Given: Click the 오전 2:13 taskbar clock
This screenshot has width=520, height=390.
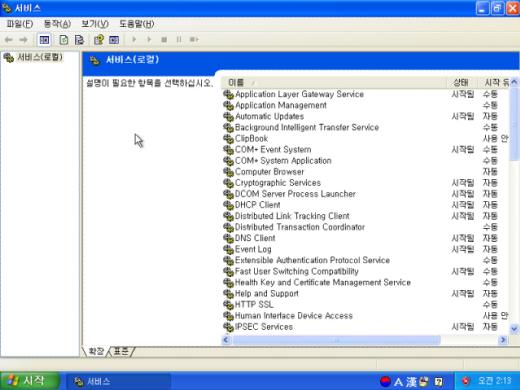Looking at the screenshot, I should (494, 381).
